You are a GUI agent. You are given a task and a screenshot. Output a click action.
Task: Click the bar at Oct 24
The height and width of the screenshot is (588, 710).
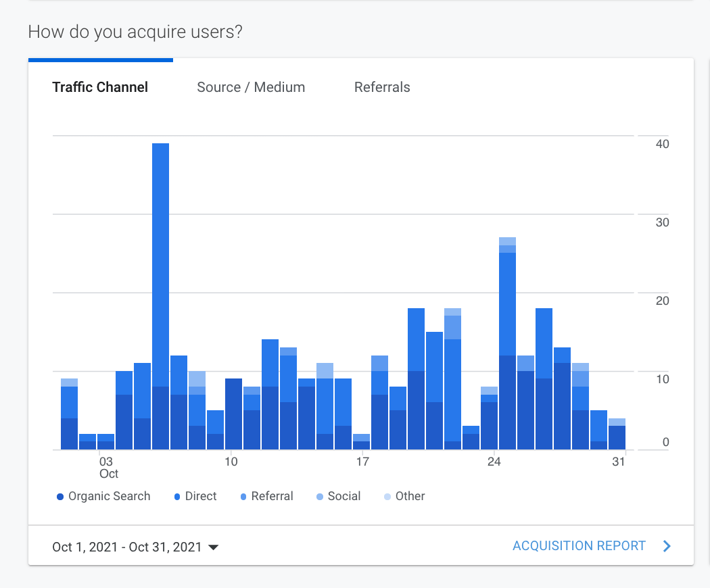489,420
